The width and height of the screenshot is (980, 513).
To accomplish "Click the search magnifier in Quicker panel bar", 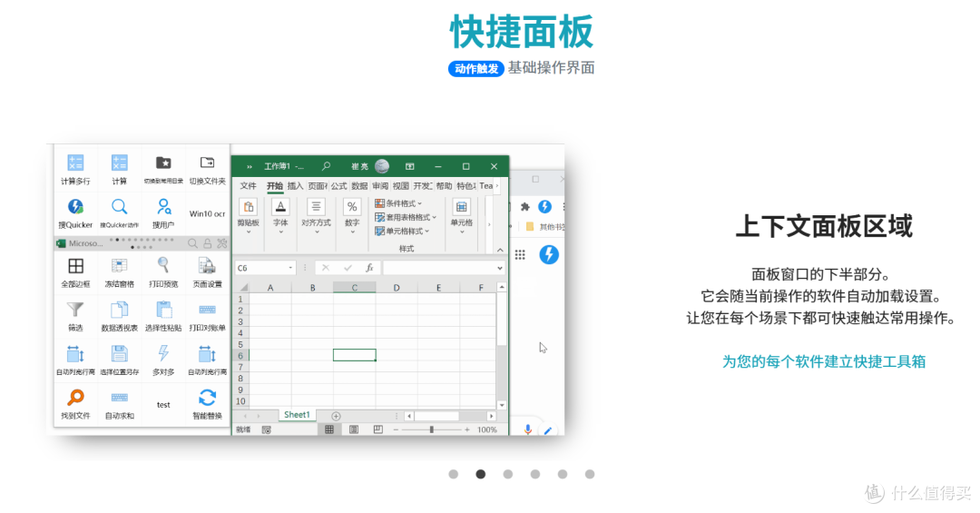I will (x=192, y=243).
